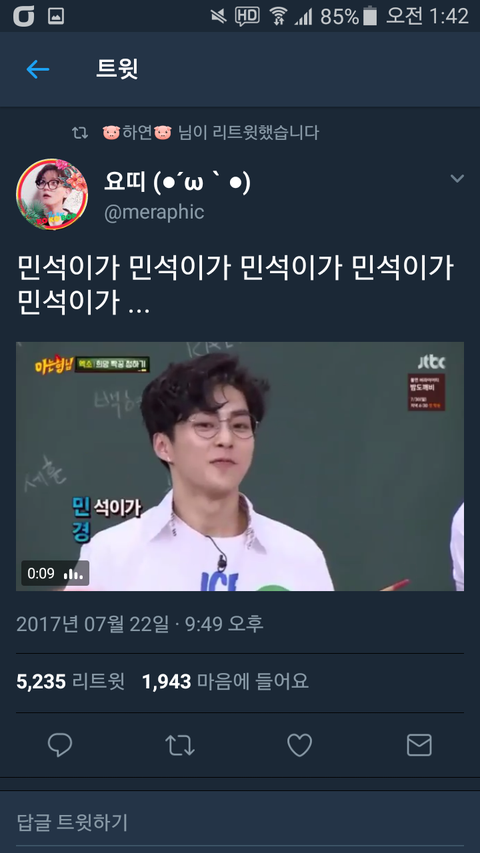480x853 pixels.
Task: Share via direct message envelope icon
Action: [419, 745]
